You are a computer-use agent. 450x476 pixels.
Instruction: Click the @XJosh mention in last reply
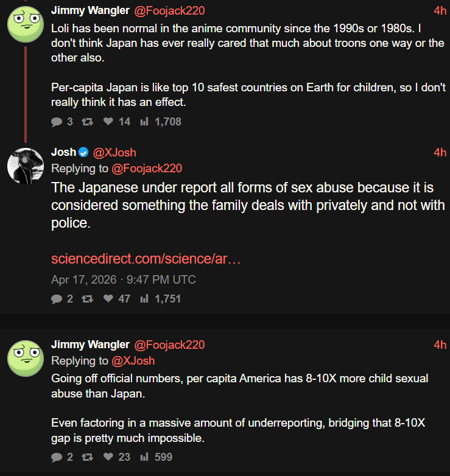point(133,361)
